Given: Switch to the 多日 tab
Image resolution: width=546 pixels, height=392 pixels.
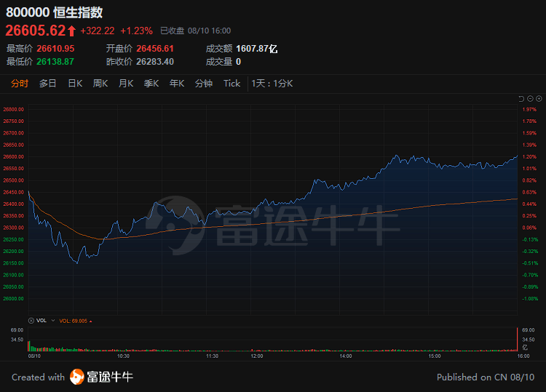Looking at the screenshot, I should click(48, 84).
